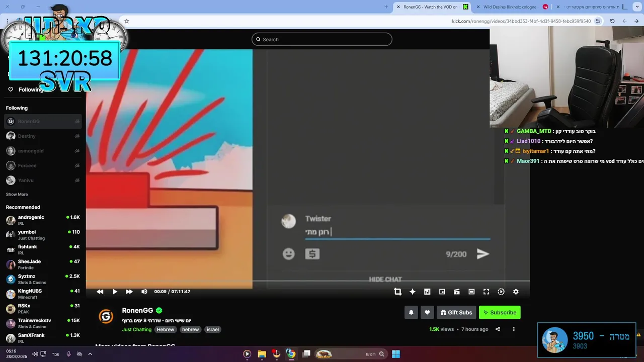Open the stats chart icon in player
The width and height of the screenshot is (644, 362).
427,292
